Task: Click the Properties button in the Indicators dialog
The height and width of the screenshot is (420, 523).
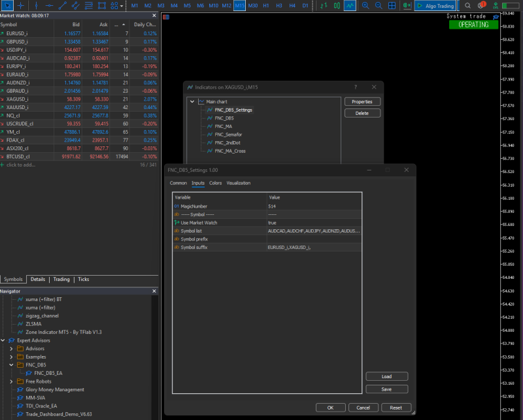Action: click(362, 101)
